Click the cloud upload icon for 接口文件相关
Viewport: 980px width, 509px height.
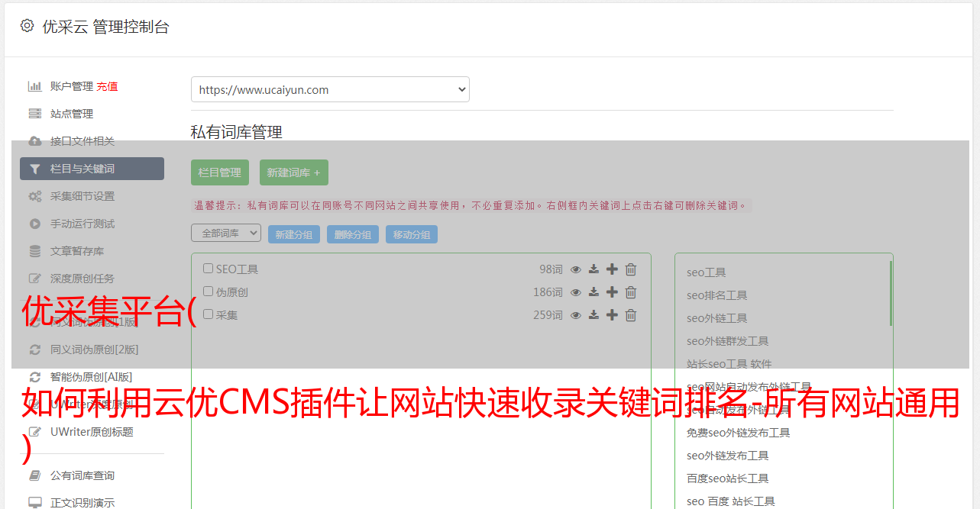35,141
